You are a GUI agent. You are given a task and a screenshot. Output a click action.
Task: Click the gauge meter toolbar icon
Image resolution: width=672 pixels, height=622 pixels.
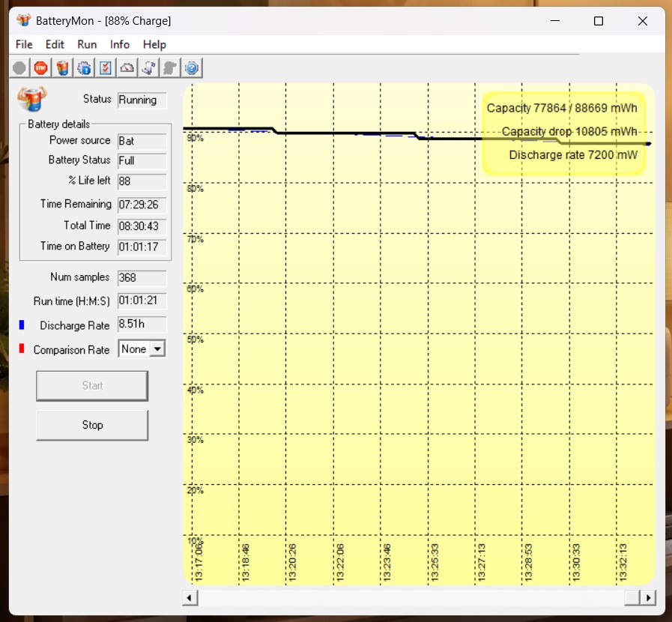click(x=127, y=67)
